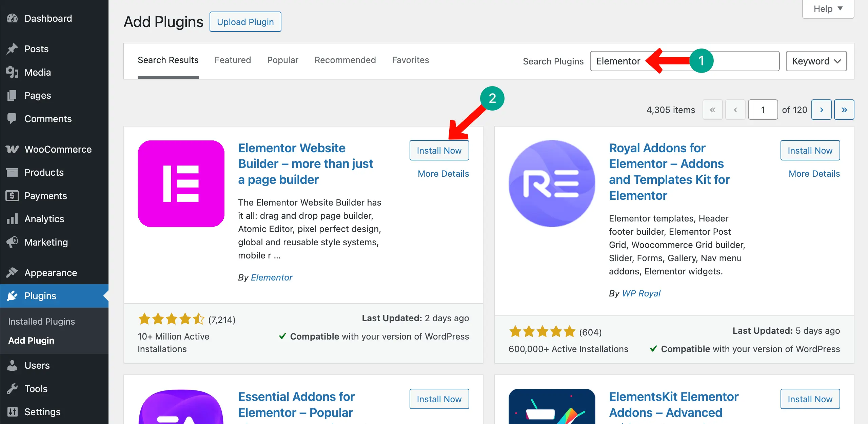Click the Pages document icon

[x=12, y=95]
